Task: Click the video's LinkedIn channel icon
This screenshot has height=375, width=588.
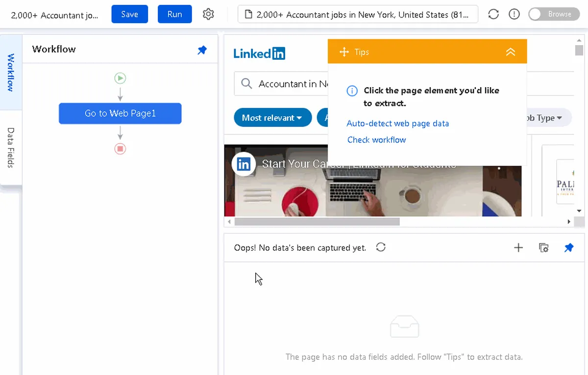Action: (244, 164)
